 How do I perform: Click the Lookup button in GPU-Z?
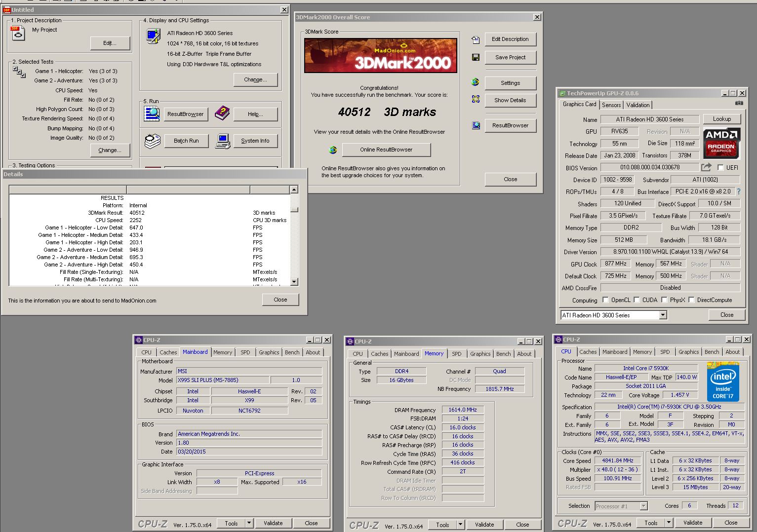pyautogui.click(x=721, y=119)
